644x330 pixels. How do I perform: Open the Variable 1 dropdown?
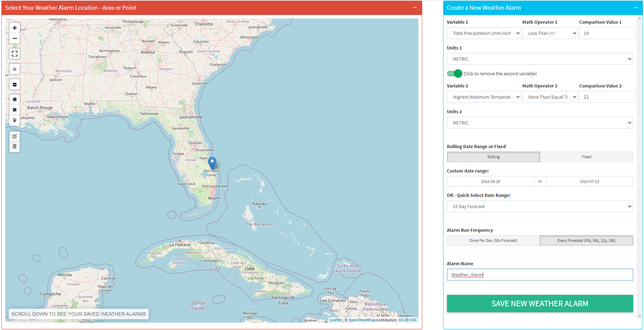(484, 33)
